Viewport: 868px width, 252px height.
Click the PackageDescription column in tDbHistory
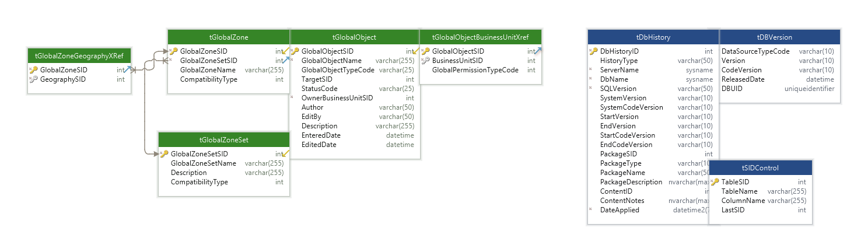[x=631, y=182]
